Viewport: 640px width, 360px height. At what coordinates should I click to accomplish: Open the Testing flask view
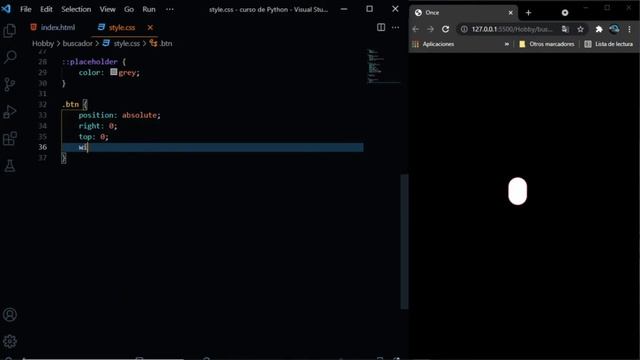click(x=10, y=166)
